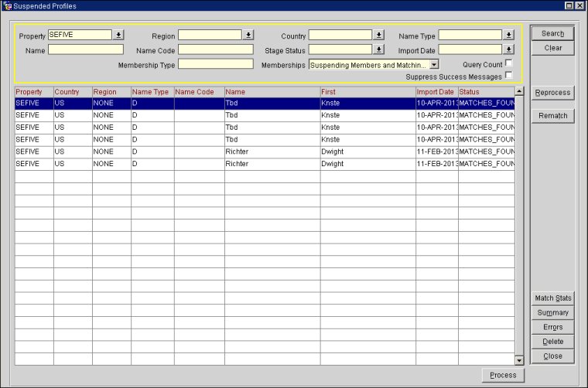Expand the Region list arrow
The height and width of the screenshot is (388, 588).
[248, 35]
